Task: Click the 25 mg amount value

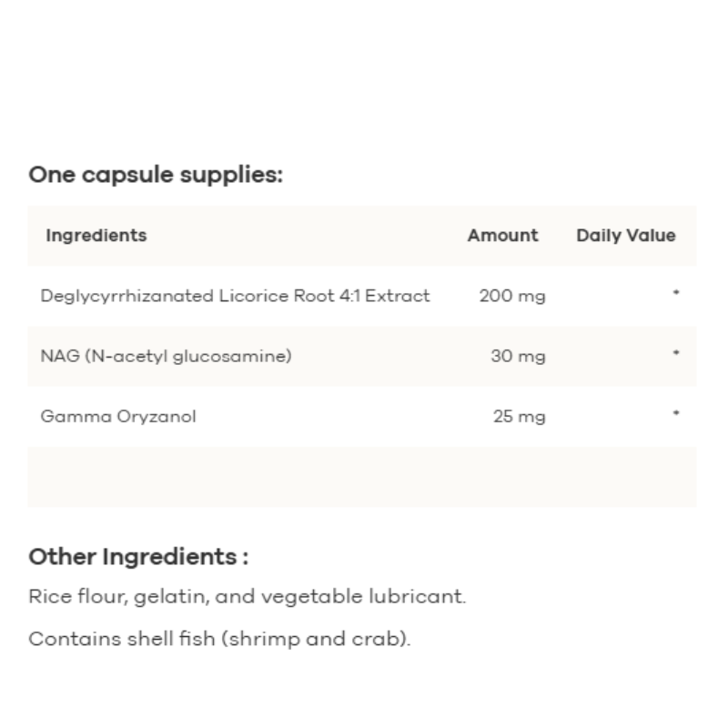Action: click(518, 417)
